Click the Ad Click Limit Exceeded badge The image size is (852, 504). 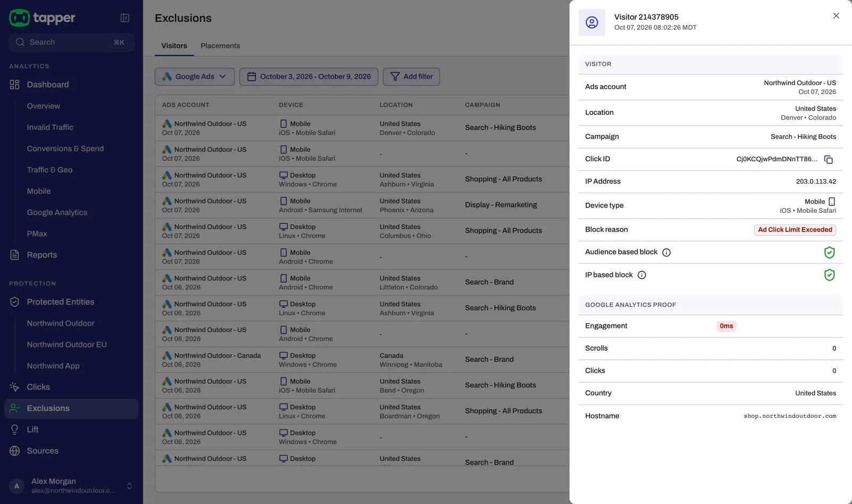pos(795,230)
